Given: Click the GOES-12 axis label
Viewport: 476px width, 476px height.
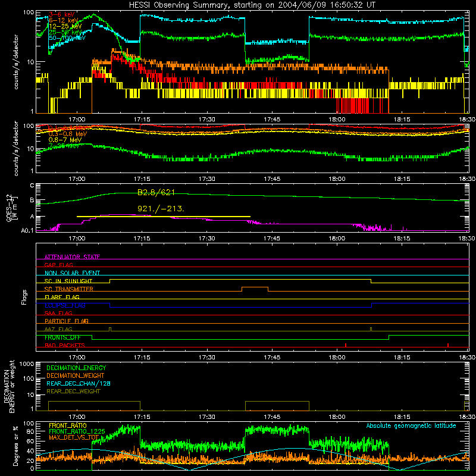Looking at the screenshot, I should pyautogui.click(x=12, y=208).
